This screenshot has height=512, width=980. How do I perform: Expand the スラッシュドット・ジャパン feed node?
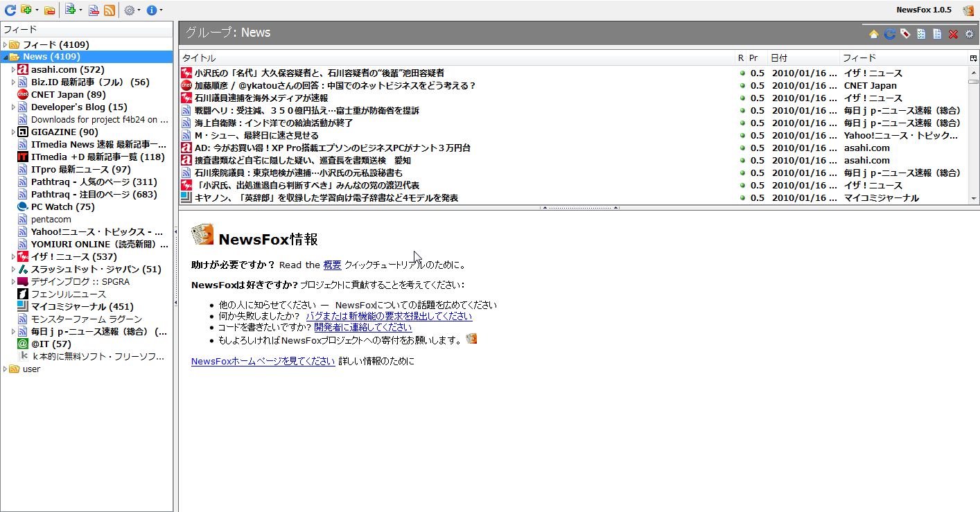click(x=13, y=270)
